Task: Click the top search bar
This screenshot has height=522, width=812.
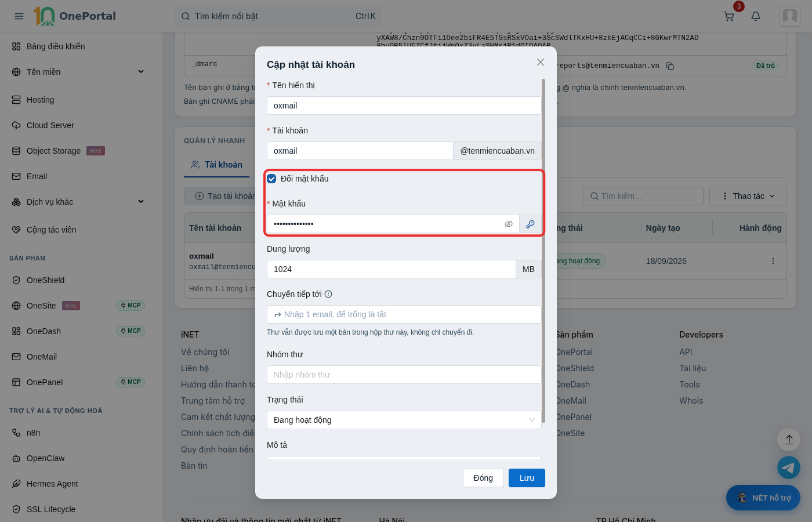Action: coord(278,16)
